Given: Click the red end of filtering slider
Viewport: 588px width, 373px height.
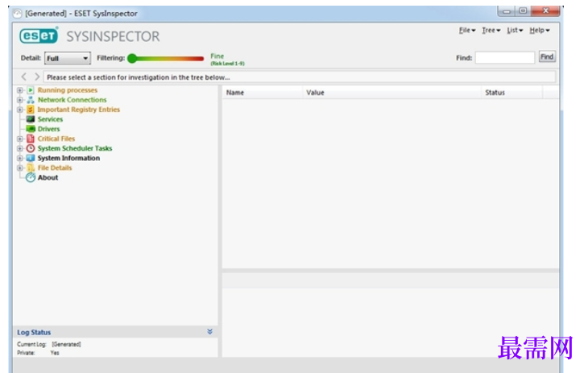Looking at the screenshot, I should tap(200, 59).
